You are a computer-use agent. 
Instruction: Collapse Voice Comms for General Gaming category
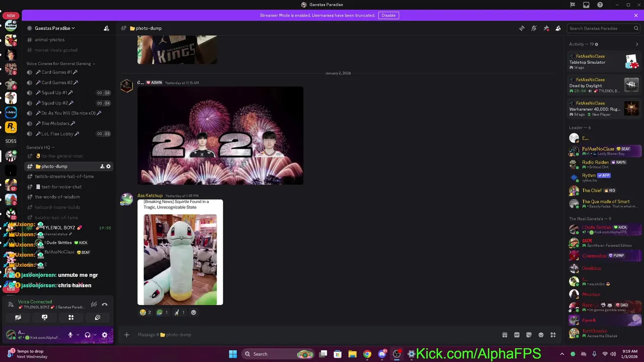click(60, 64)
